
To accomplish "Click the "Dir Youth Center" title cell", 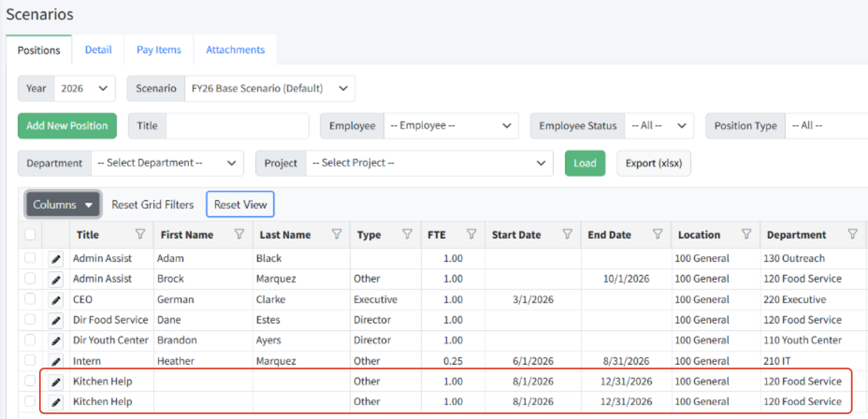I will click(x=111, y=340).
